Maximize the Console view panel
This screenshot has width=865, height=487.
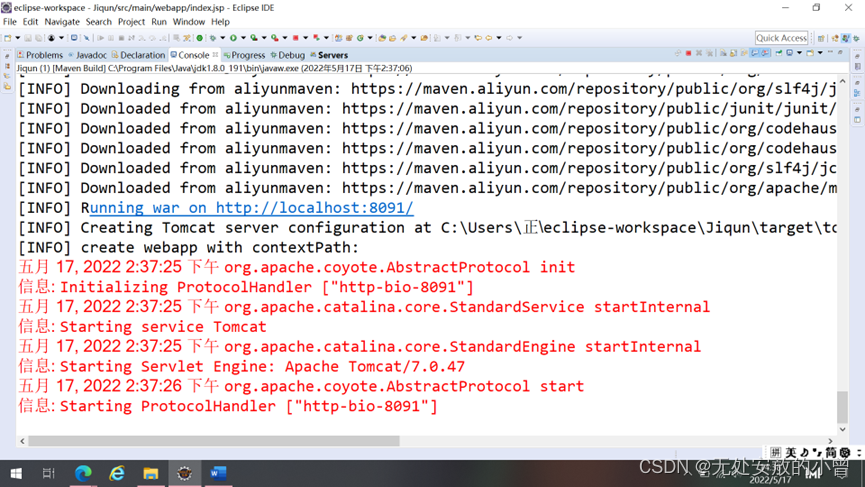(840, 52)
